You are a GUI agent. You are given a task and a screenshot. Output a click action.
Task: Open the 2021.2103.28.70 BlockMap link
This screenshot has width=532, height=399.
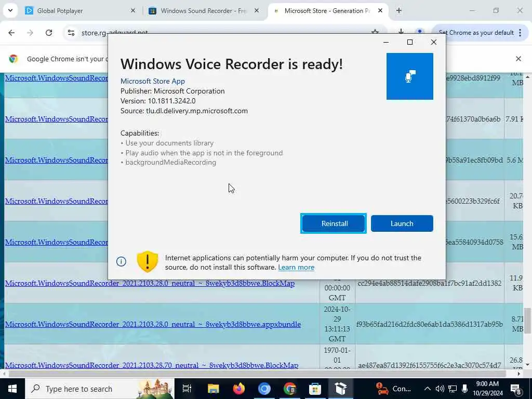tap(152, 365)
